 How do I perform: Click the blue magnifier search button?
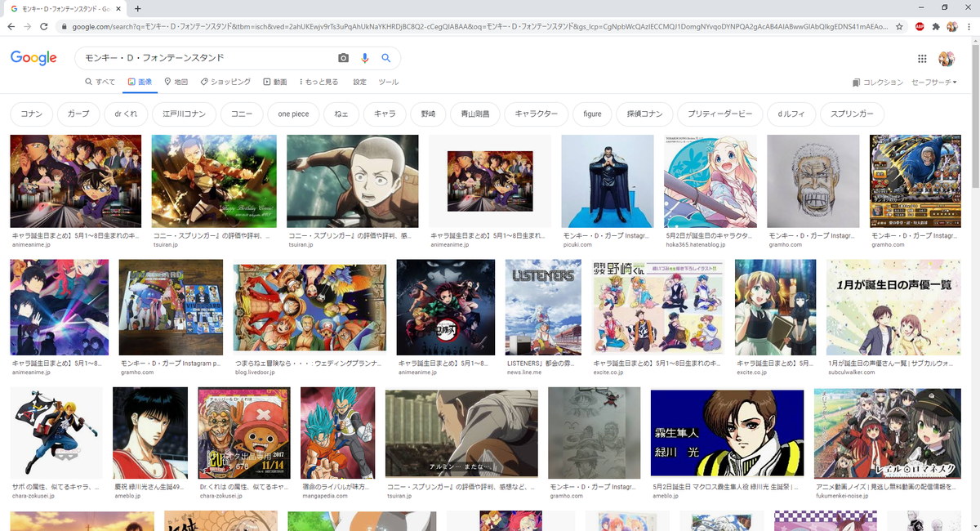(x=386, y=58)
